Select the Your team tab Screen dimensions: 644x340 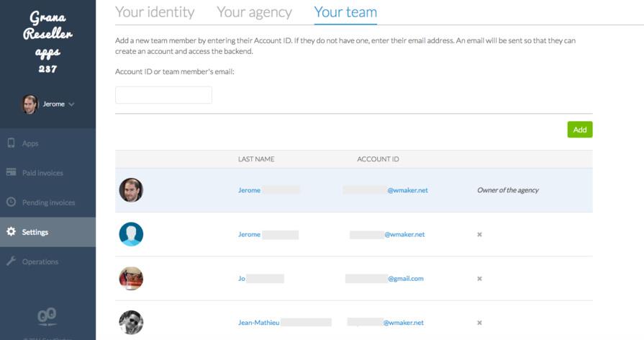click(345, 12)
